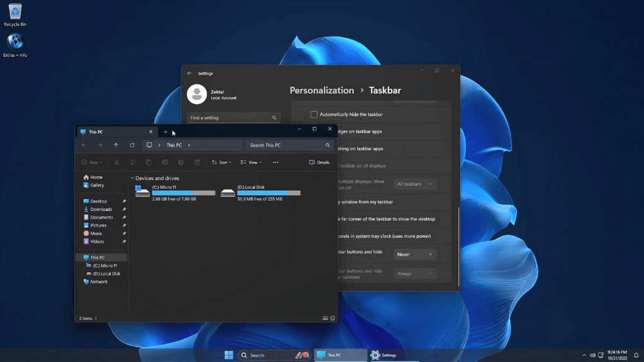Click the Rename toolbar icon
The image size is (644, 362).
click(x=165, y=162)
